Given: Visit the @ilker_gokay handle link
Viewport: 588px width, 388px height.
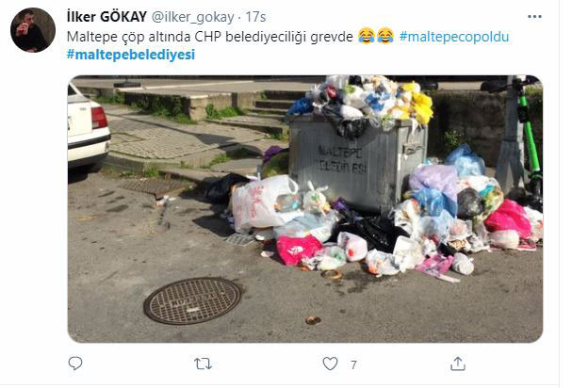Looking at the screenshot, I should [193, 17].
